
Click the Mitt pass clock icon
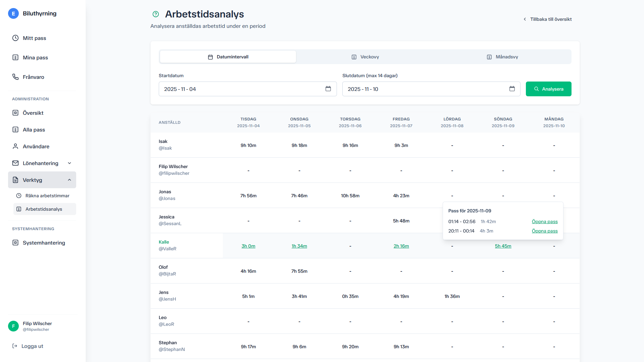(x=15, y=38)
